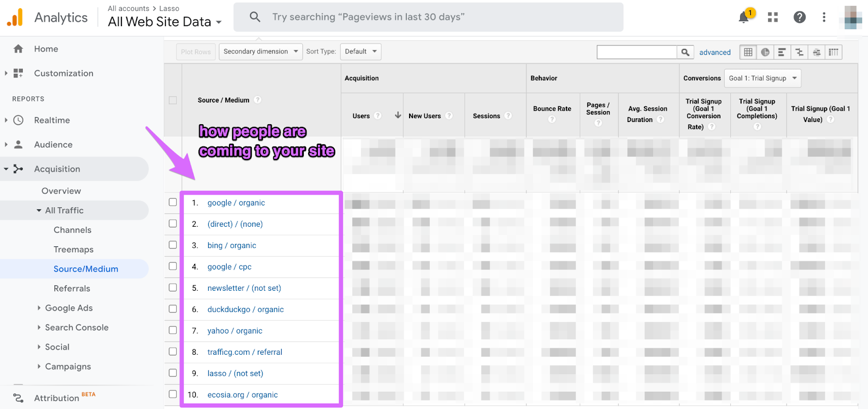The image size is (868, 409).
Task: Check the lasso / (not set) row
Action: (x=173, y=373)
